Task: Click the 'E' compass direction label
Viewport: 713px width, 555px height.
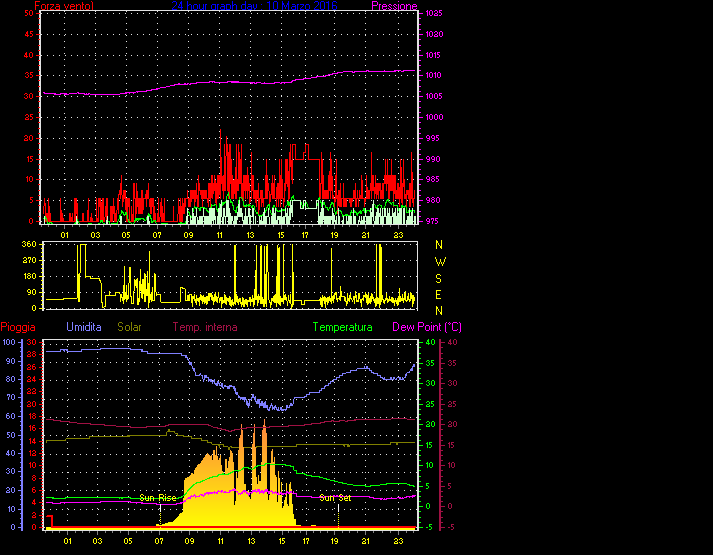Action: click(x=438, y=295)
